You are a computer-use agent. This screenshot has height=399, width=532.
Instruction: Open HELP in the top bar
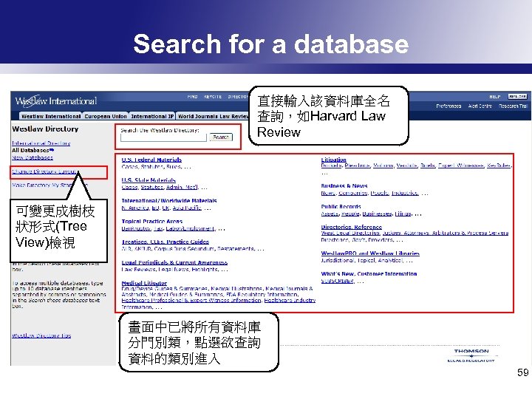coord(494,97)
